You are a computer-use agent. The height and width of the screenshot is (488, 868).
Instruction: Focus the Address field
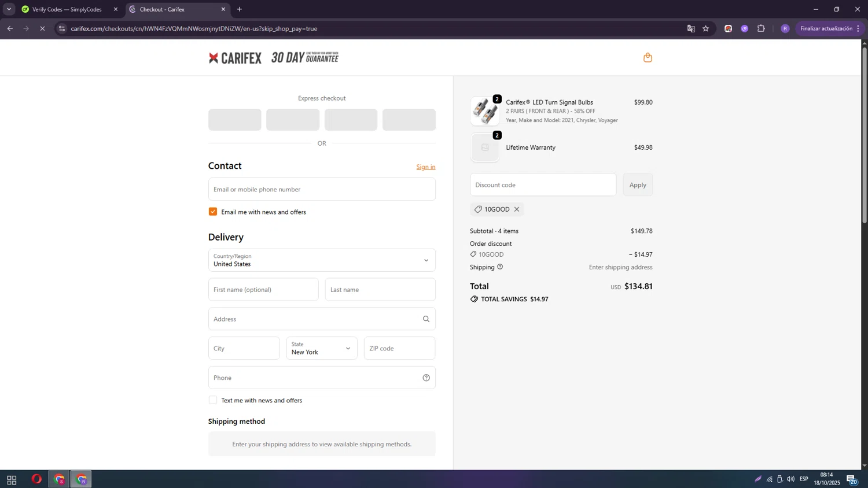(x=322, y=319)
